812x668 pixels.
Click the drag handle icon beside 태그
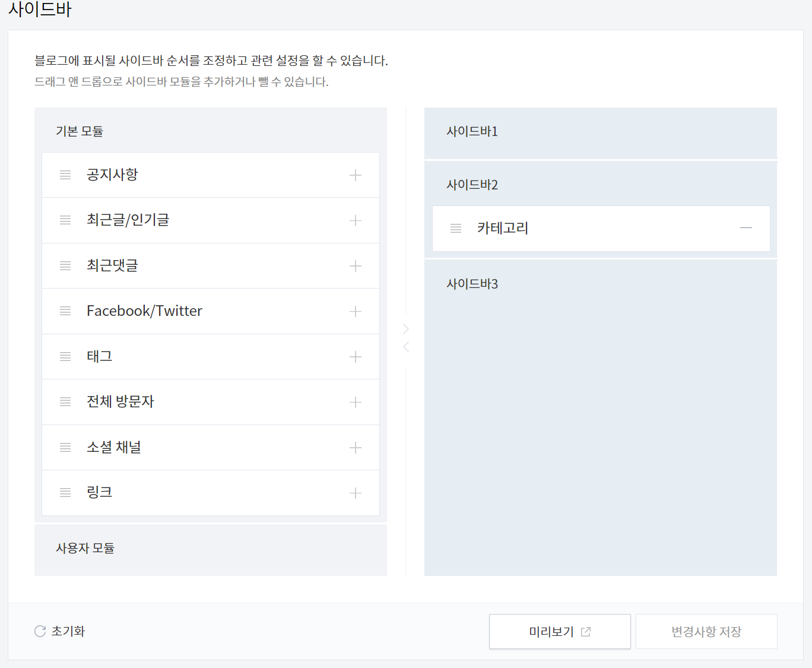65,356
